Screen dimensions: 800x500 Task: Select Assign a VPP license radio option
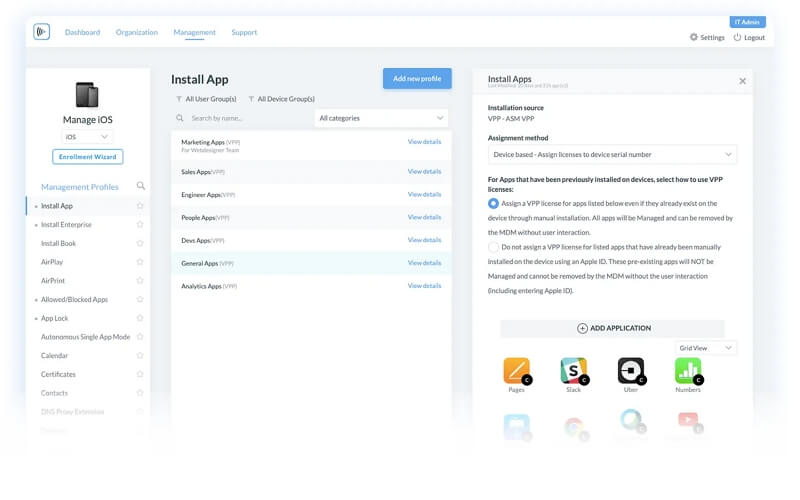493,203
